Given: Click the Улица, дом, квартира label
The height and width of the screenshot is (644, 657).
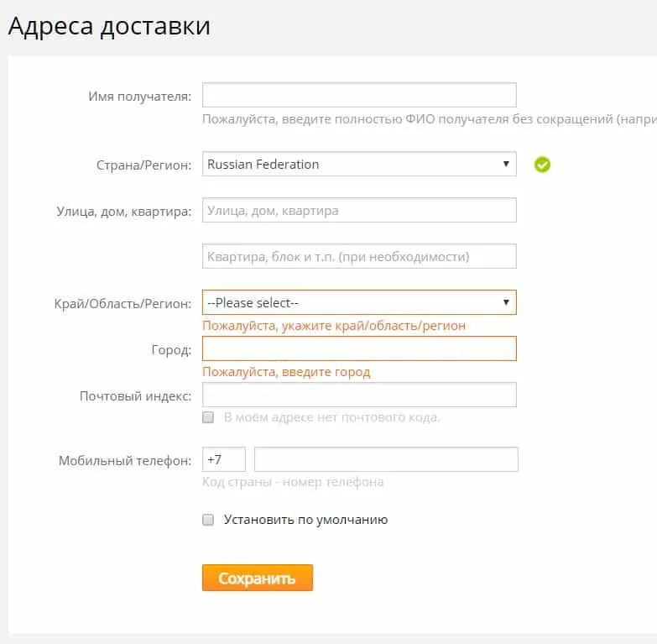Looking at the screenshot, I should click(124, 212).
